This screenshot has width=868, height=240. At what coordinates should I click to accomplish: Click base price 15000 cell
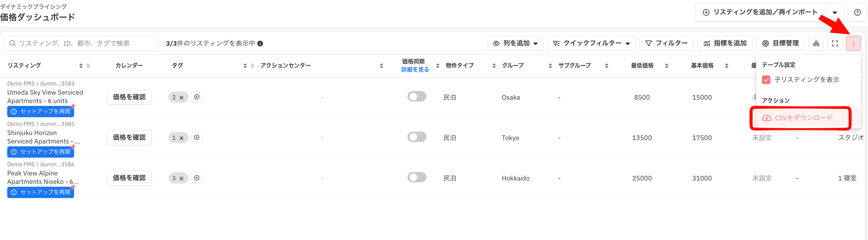click(x=702, y=97)
